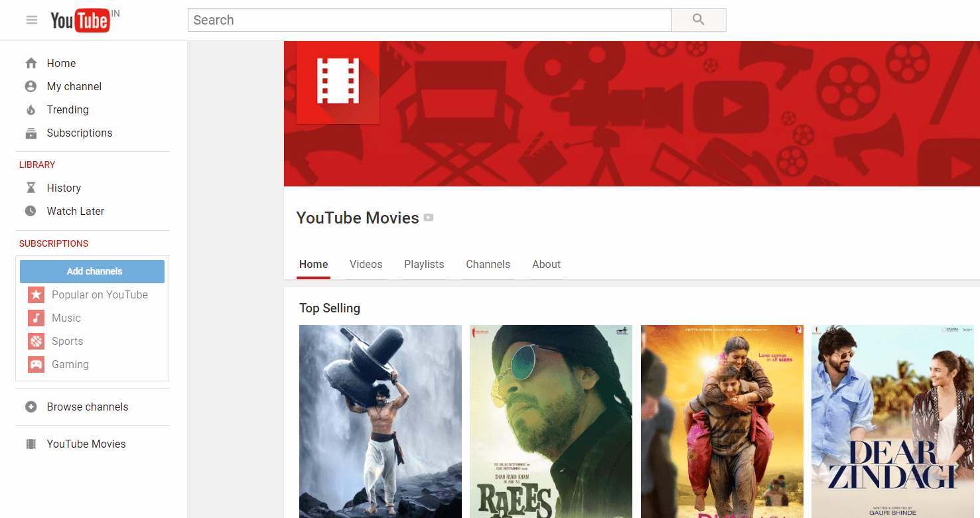Open My channel from the sidebar
Screen dimensions: 980x518
(74, 86)
